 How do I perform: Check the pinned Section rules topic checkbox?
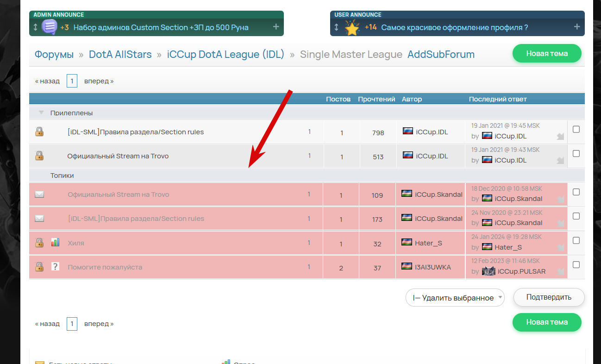576,129
